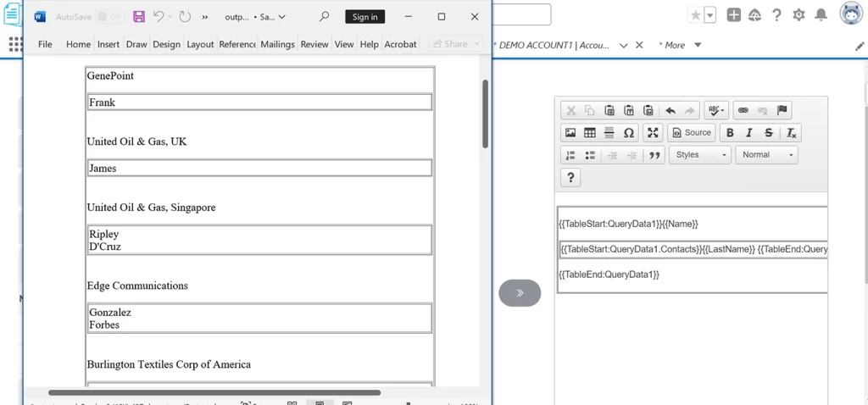
Task: Open the Review ribbon tab
Action: [x=314, y=44]
